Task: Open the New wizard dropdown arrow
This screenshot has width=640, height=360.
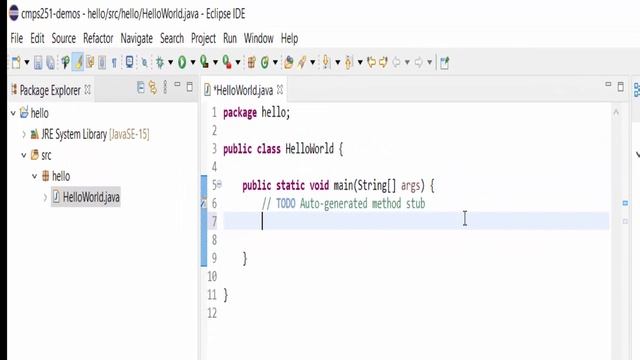Action: (x=27, y=62)
